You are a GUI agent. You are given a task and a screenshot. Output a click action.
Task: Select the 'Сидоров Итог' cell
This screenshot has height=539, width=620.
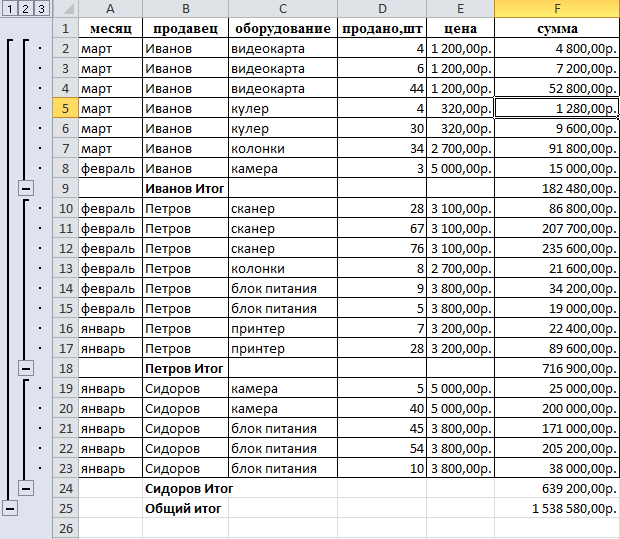(185, 488)
